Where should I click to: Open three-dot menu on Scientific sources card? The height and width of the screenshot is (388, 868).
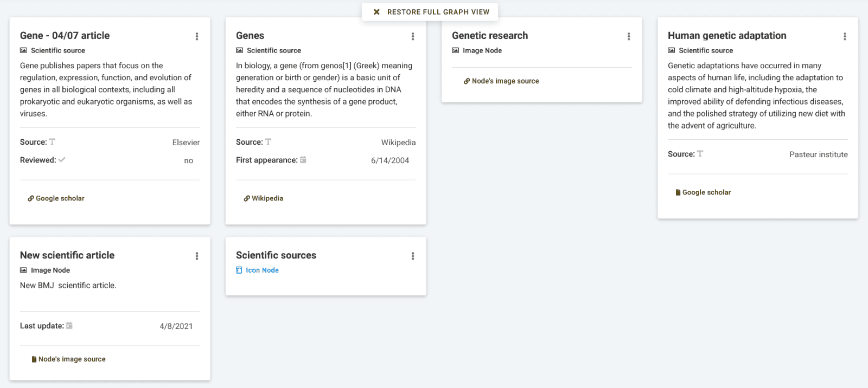(412, 256)
